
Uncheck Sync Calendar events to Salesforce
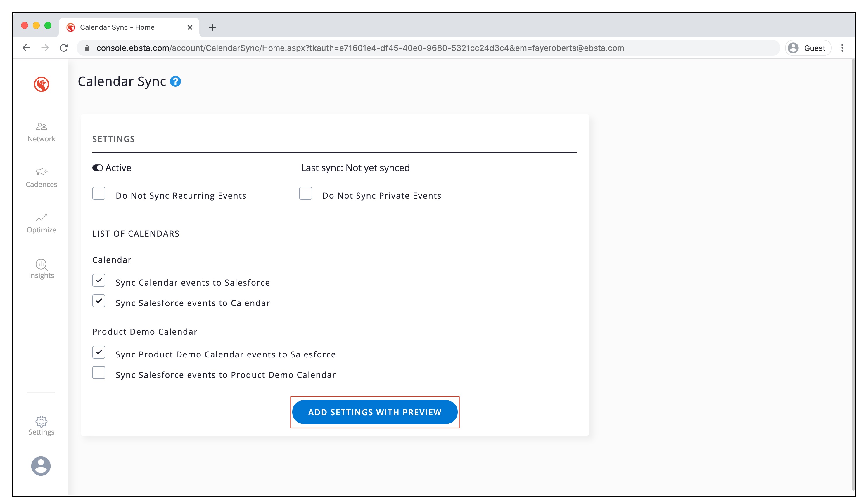click(x=99, y=280)
